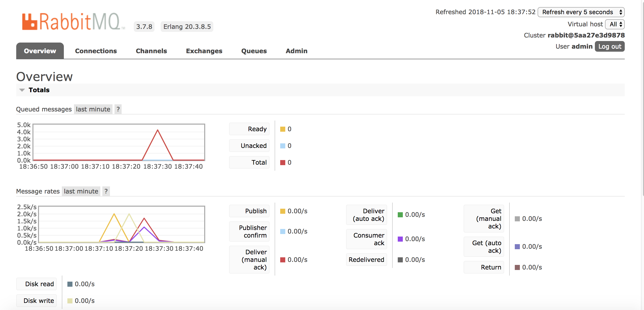View the Queues tab
The height and width of the screenshot is (310, 644).
[x=254, y=51]
